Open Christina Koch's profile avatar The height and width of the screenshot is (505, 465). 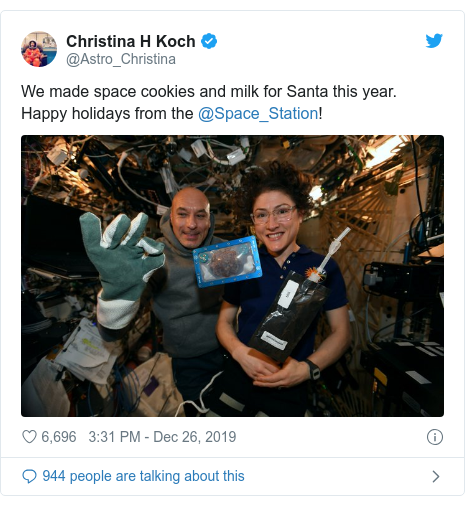pyautogui.click(x=39, y=49)
